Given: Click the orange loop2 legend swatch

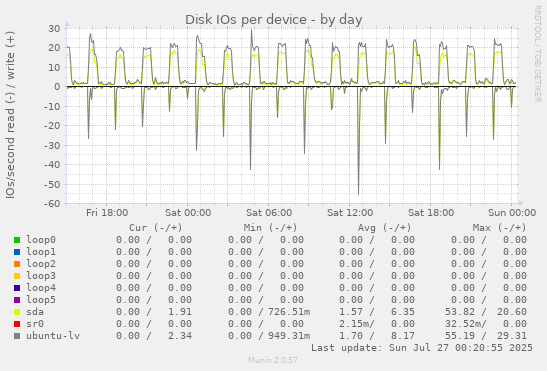Looking at the screenshot, I should click(17, 264).
